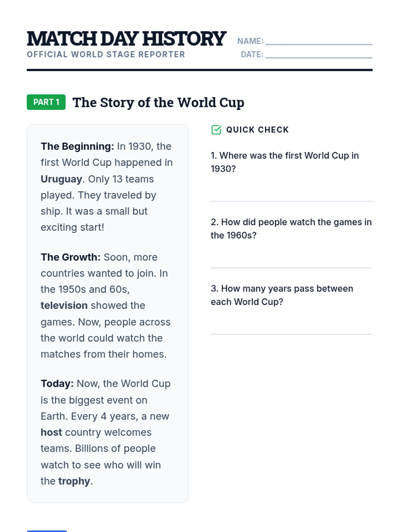Click the green PART 1 badge
The width and height of the screenshot is (399, 532).
click(46, 102)
